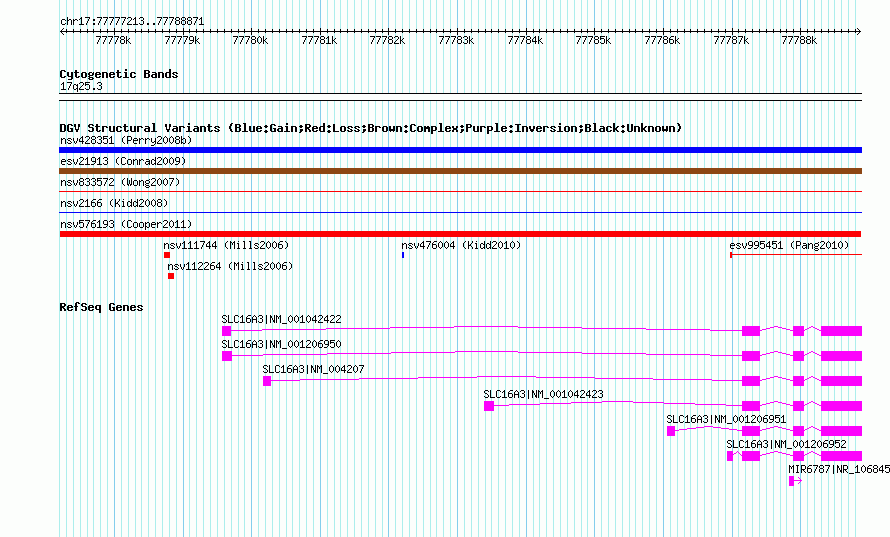Click the blue nsv428351 Perry2008b gain bar
The image size is (890, 537).
[x=460, y=150]
